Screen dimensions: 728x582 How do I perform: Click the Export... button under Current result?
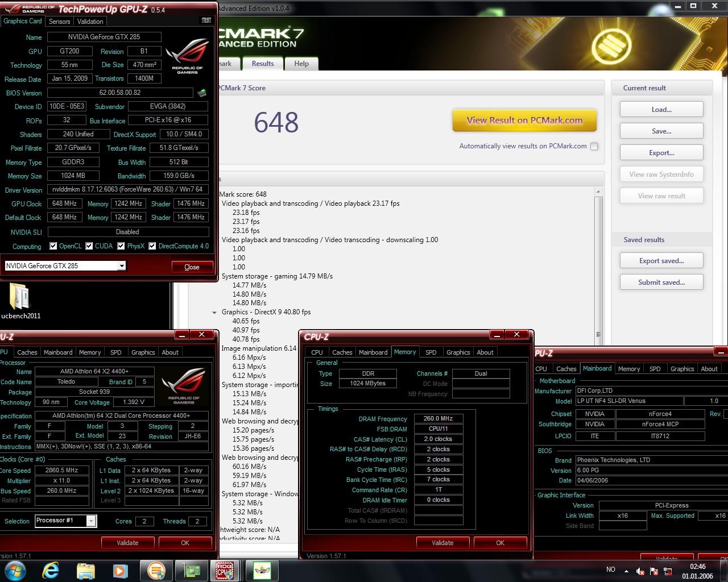[x=661, y=153]
